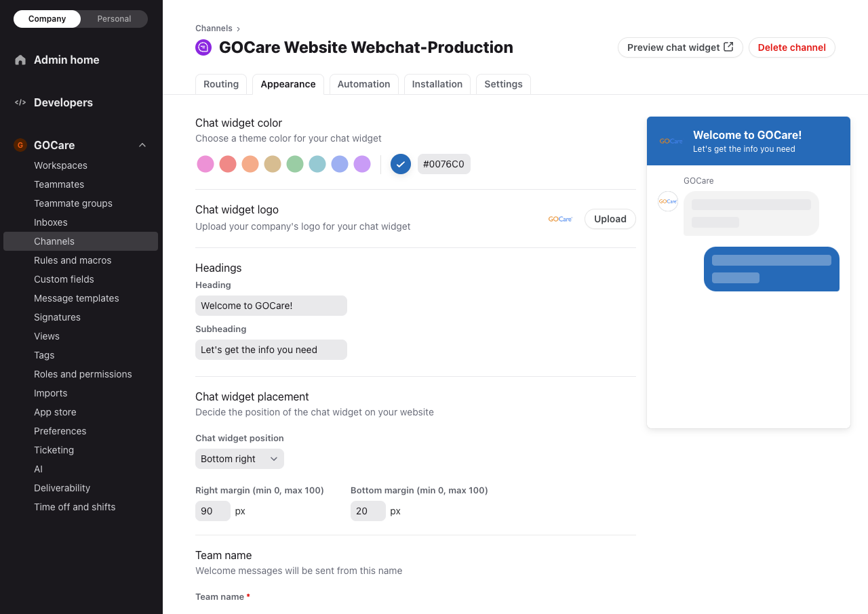Open Teammates in sidebar

click(x=81, y=184)
